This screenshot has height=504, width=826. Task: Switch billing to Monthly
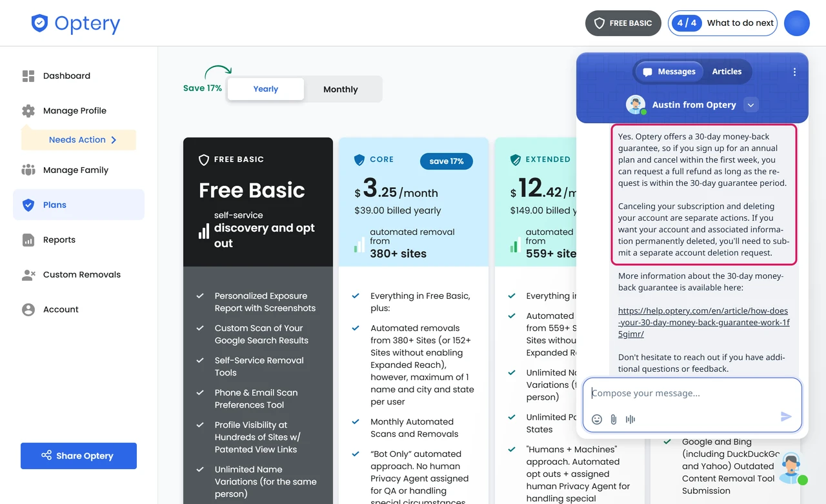point(341,89)
